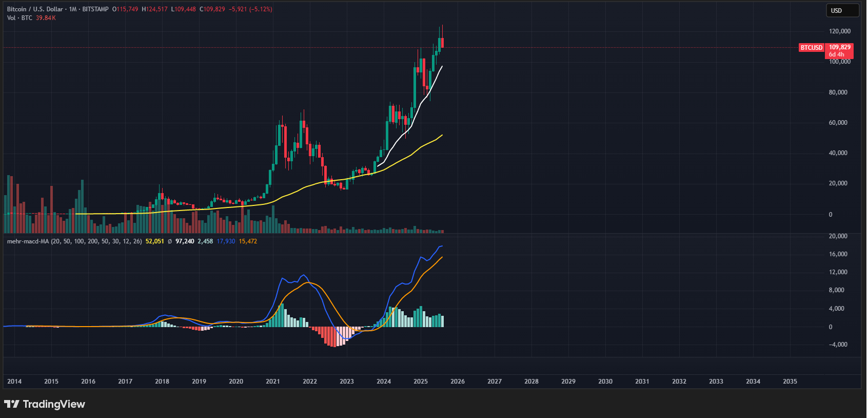The image size is (868, 418).
Task: Open the USD currency selector
Action: click(x=842, y=11)
